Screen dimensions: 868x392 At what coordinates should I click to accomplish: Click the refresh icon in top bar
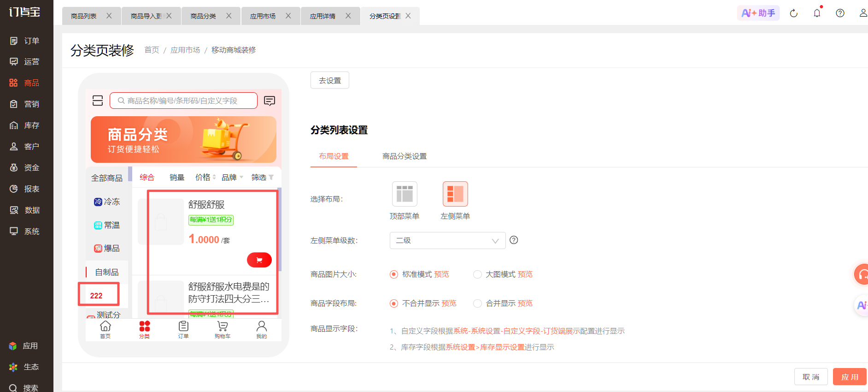pyautogui.click(x=793, y=13)
